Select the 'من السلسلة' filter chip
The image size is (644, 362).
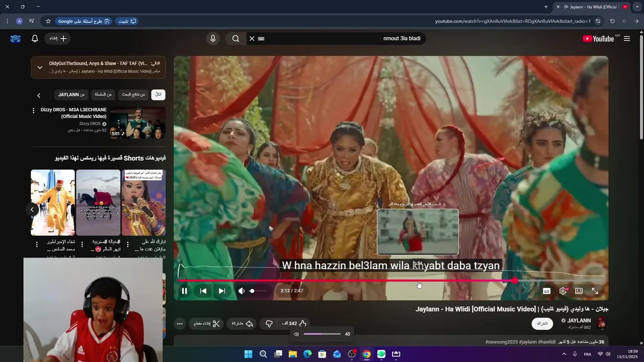(103, 95)
